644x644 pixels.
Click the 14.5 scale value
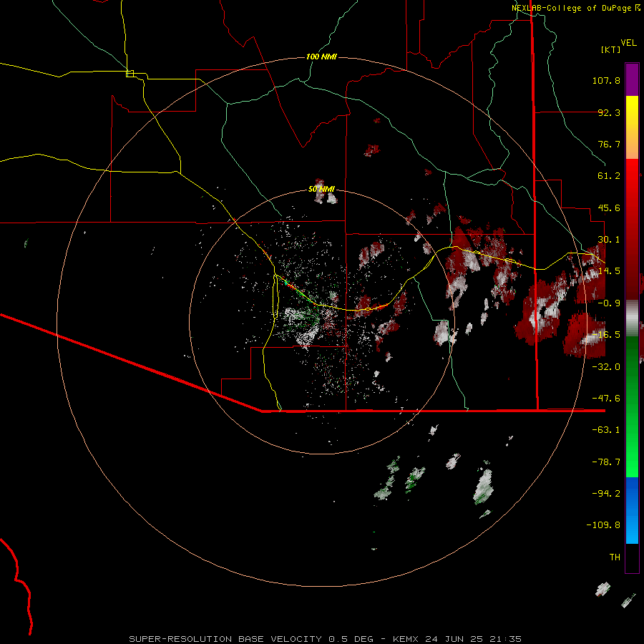click(609, 271)
